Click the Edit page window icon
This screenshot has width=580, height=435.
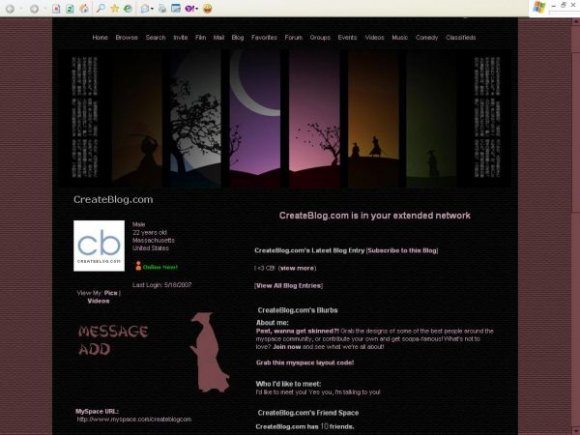coord(176,8)
